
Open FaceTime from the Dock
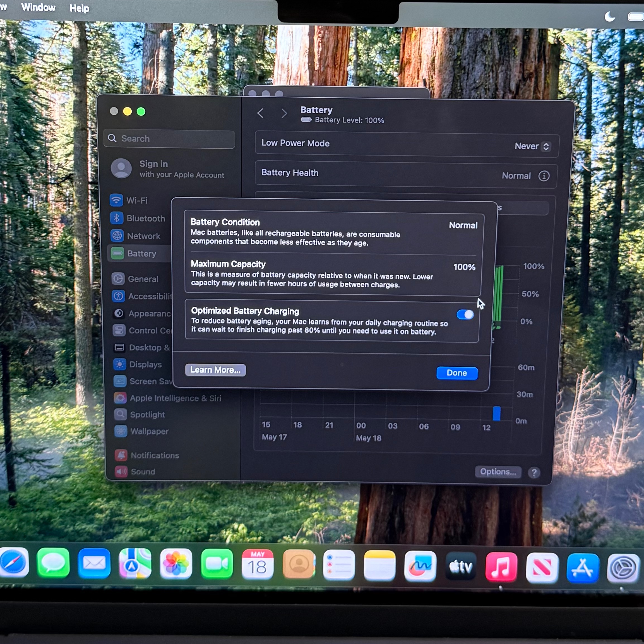pos(217,564)
